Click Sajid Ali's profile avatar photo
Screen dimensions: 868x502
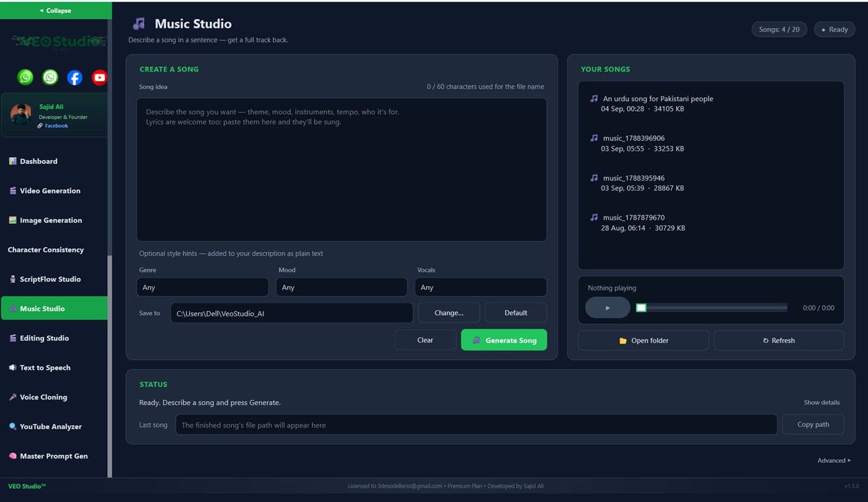click(x=20, y=114)
